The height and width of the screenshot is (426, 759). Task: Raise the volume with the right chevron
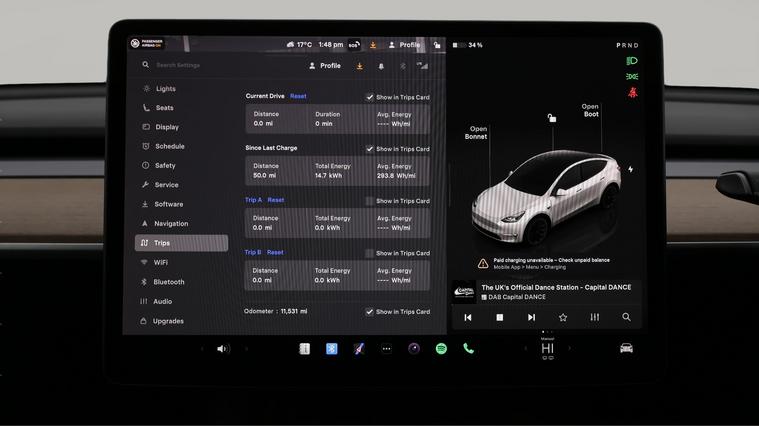(246, 349)
